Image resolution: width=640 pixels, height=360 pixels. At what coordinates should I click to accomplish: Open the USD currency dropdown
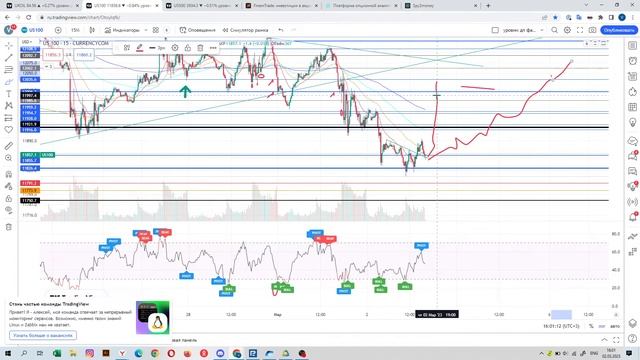27,42
